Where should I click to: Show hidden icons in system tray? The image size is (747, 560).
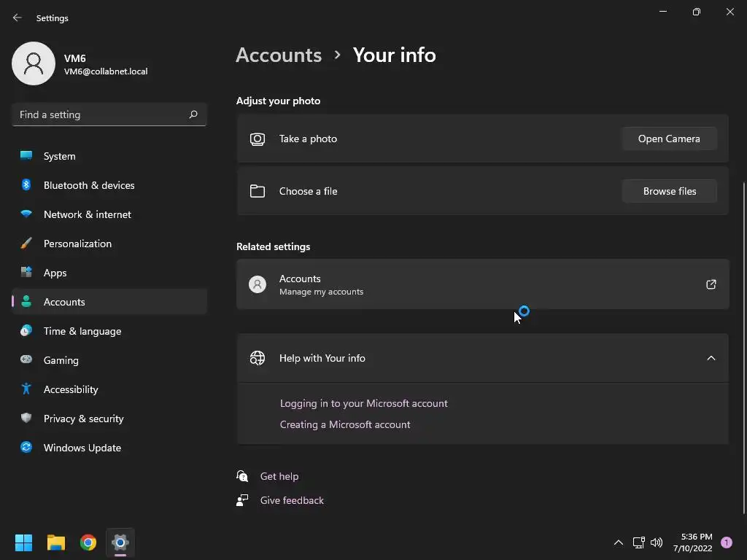619,542
